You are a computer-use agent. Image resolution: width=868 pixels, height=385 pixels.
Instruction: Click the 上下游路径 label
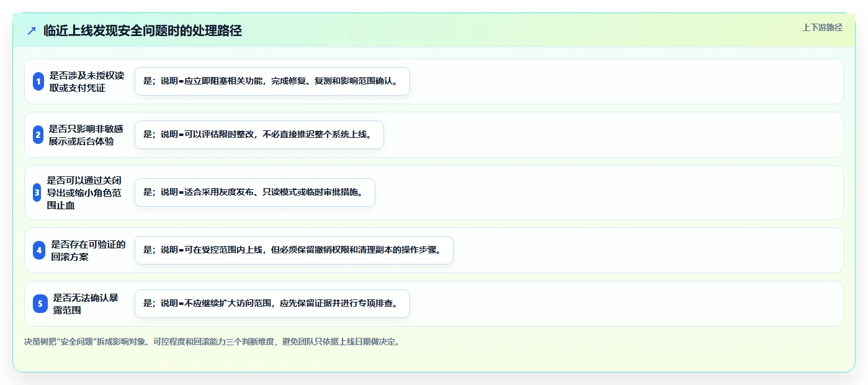822,27
